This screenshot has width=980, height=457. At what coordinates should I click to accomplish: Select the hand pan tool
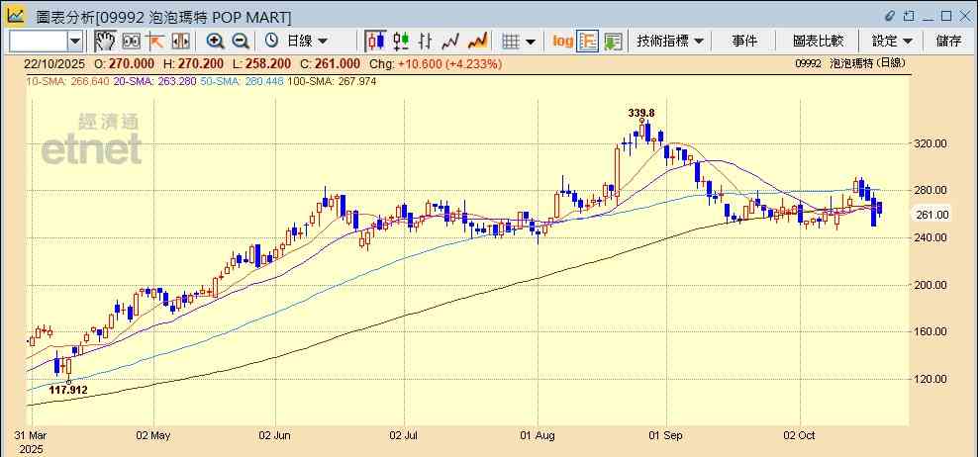coord(105,41)
